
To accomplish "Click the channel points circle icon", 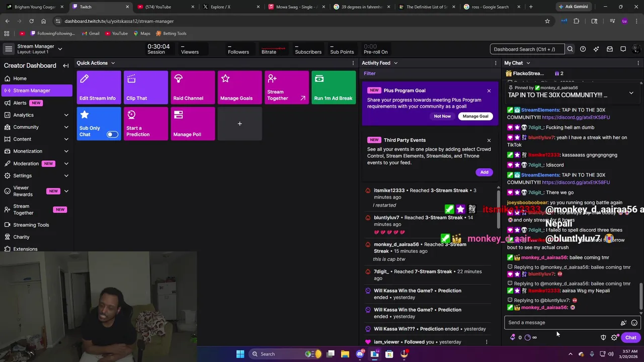I will point(527,337).
